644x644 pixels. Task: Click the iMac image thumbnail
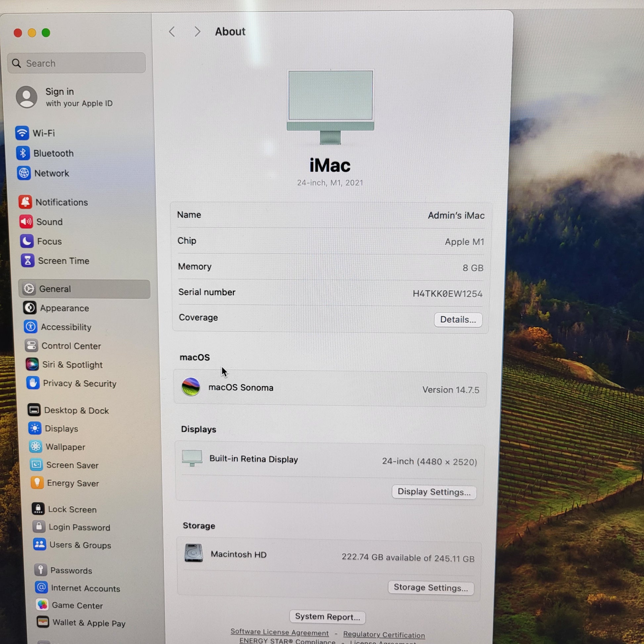pos(330,107)
